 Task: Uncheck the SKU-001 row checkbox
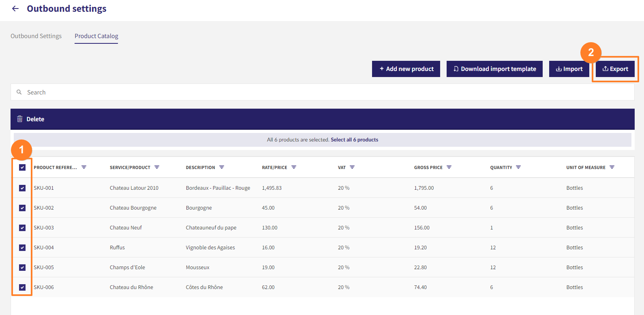point(22,188)
